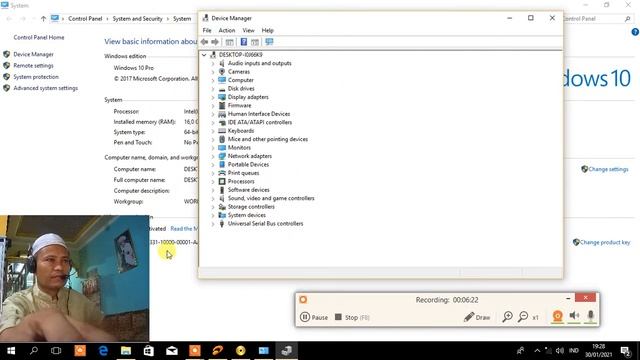Open Remote settings in System sidebar

coord(33,65)
